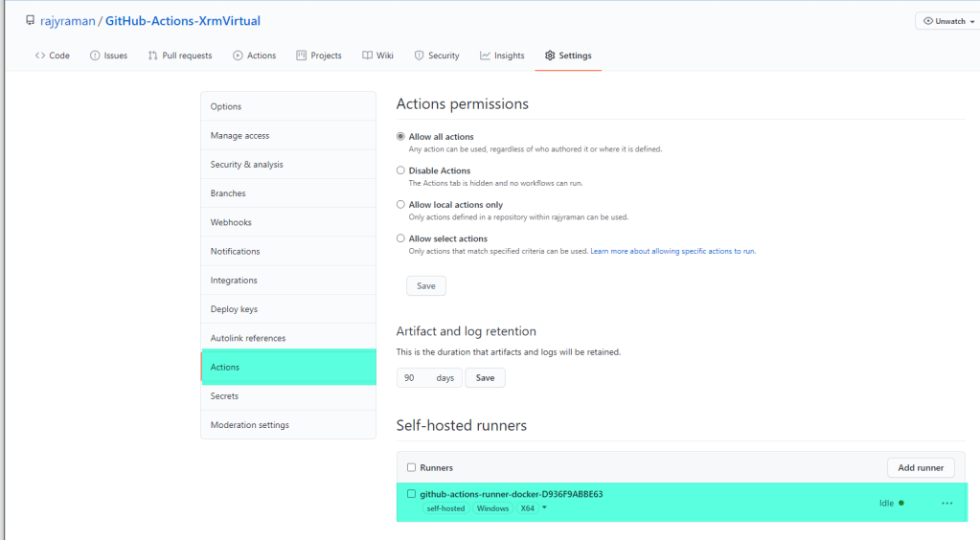This screenshot has width=980, height=540.
Task: Click the retention days input field
Action: point(417,378)
